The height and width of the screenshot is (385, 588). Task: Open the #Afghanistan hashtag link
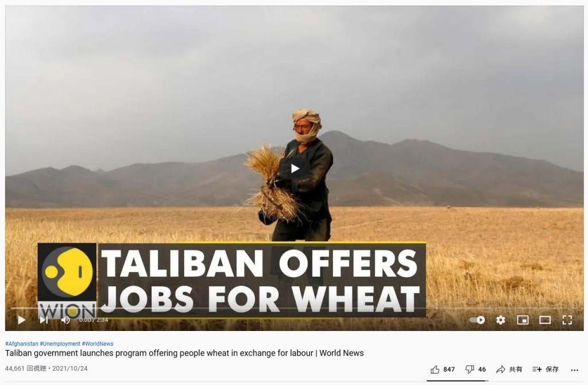(x=22, y=344)
